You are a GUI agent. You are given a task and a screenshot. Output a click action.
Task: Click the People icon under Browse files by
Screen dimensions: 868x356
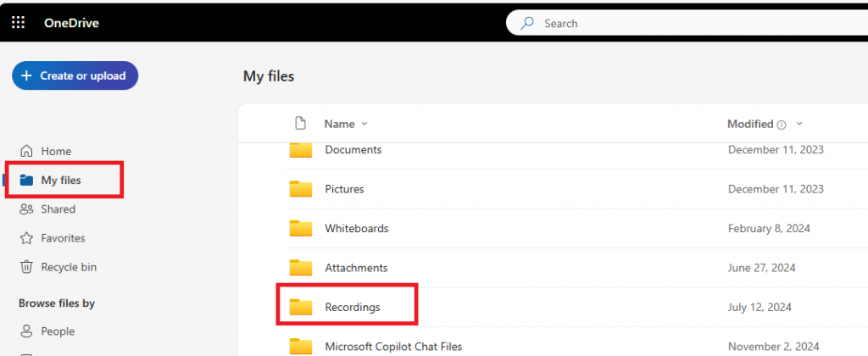(x=26, y=331)
